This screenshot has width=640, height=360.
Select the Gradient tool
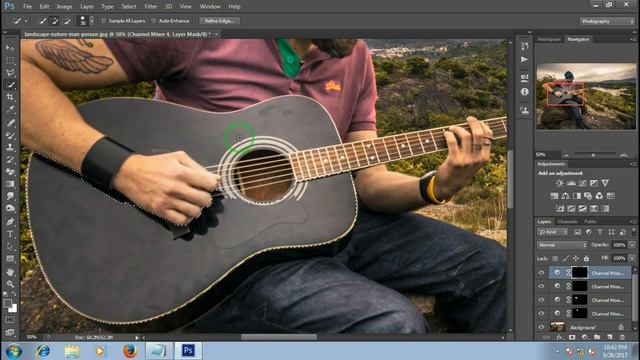point(10,184)
